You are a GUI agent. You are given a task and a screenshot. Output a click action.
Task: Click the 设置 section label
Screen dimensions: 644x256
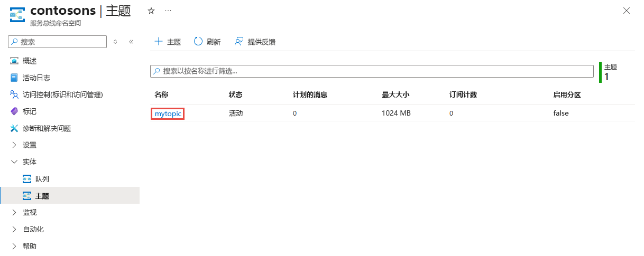pyautogui.click(x=30, y=145)
